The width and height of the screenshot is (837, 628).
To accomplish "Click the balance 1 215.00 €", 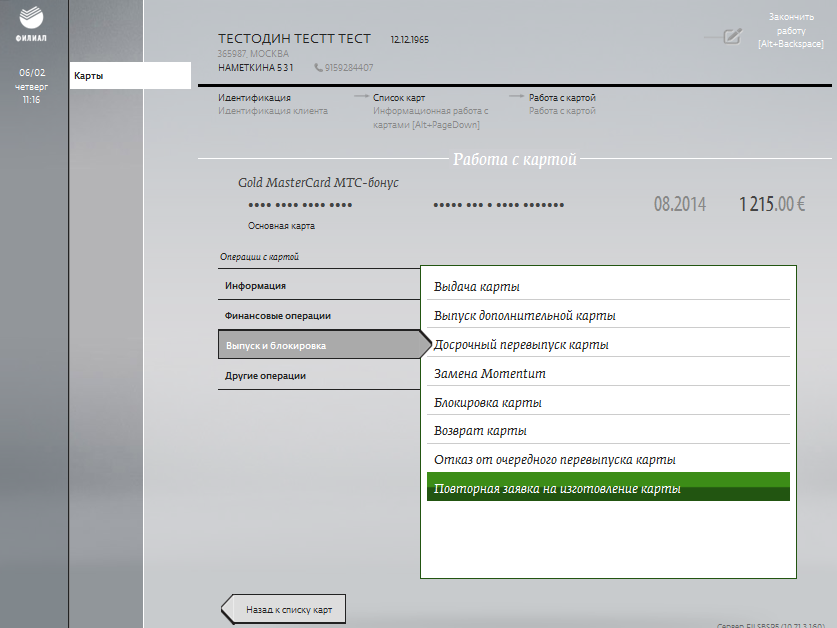I will [772, 204].
